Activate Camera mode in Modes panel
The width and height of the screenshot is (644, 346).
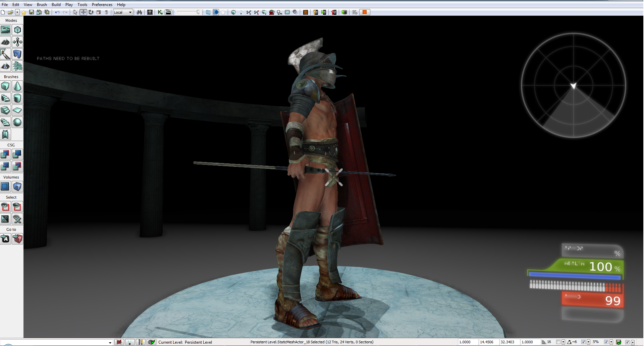[x=5, y=30]
